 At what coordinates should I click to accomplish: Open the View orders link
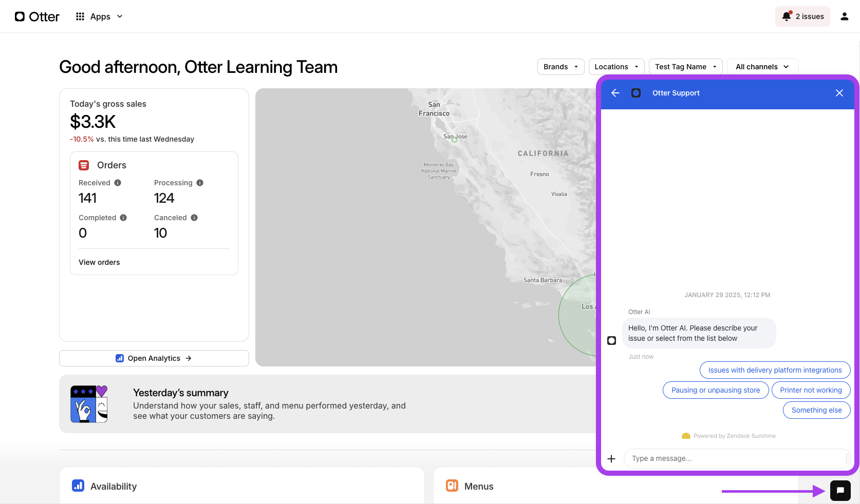[99, 262]
